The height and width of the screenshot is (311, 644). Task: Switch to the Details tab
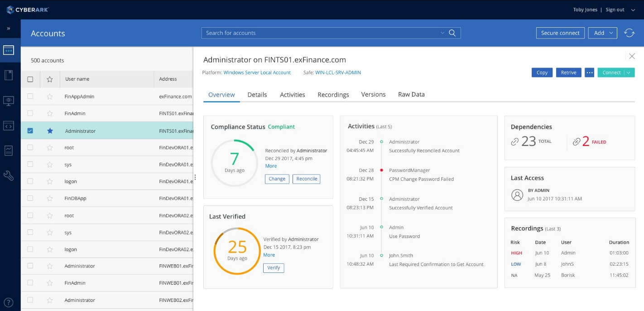(257, 95)
